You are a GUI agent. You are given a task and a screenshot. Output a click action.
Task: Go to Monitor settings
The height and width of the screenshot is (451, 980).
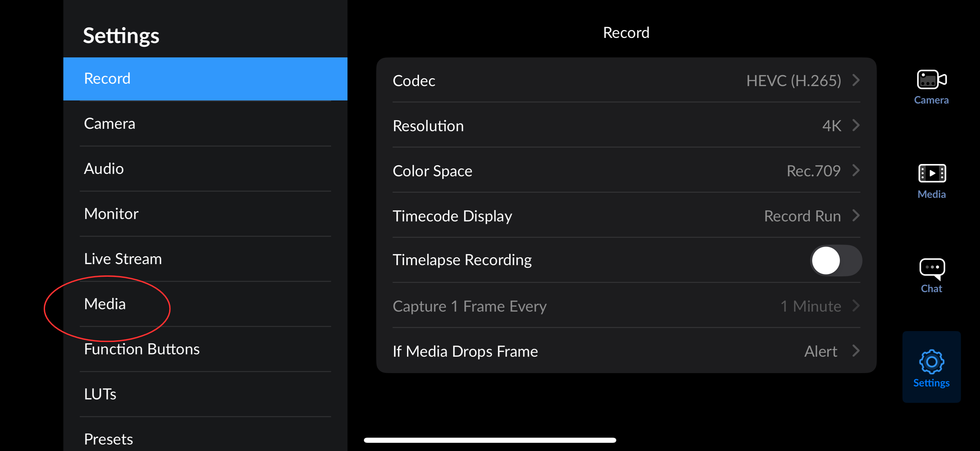(x=205, y=214)
